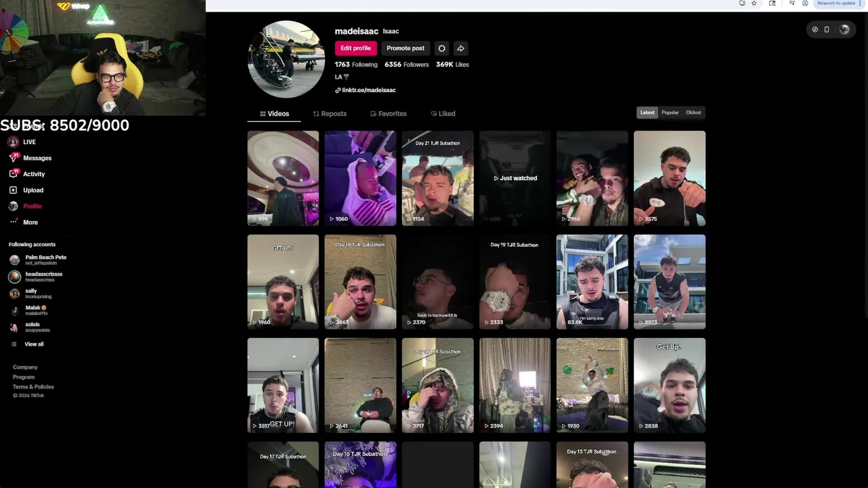Sort videos by Latest

648,113
